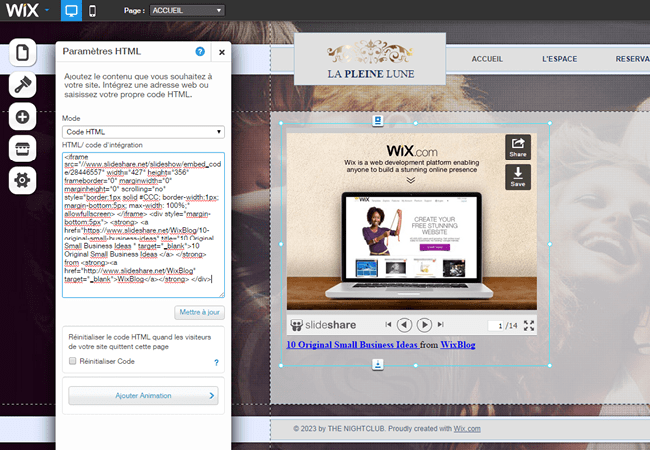The image size is (650, 450).
Task: Toggle the Réinitialiser Code checkbox
Action: 73,361
